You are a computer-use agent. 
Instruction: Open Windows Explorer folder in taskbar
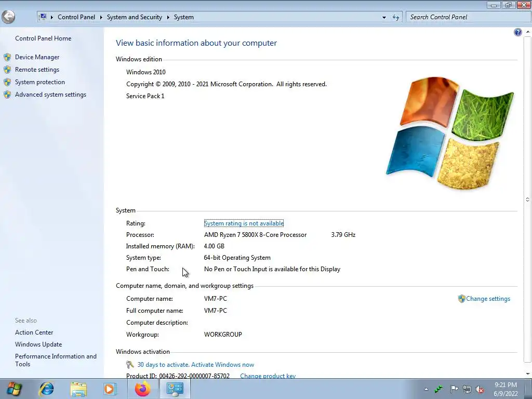[x=78, y=389]
